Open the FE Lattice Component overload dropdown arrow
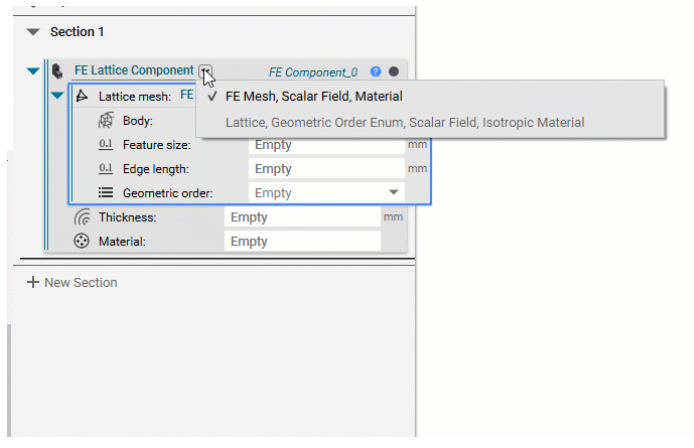Image resolution: width=694 pixels, height=448 pixels. 205,71
